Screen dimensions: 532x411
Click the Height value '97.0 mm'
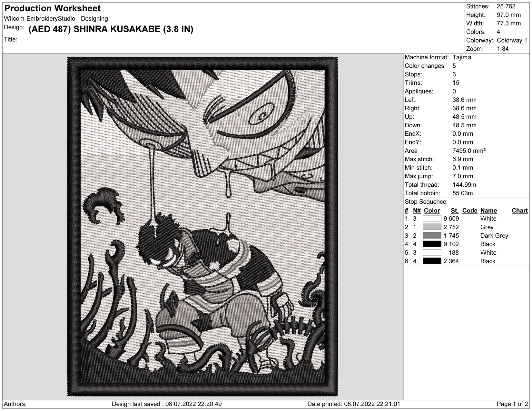click(508, 15)
